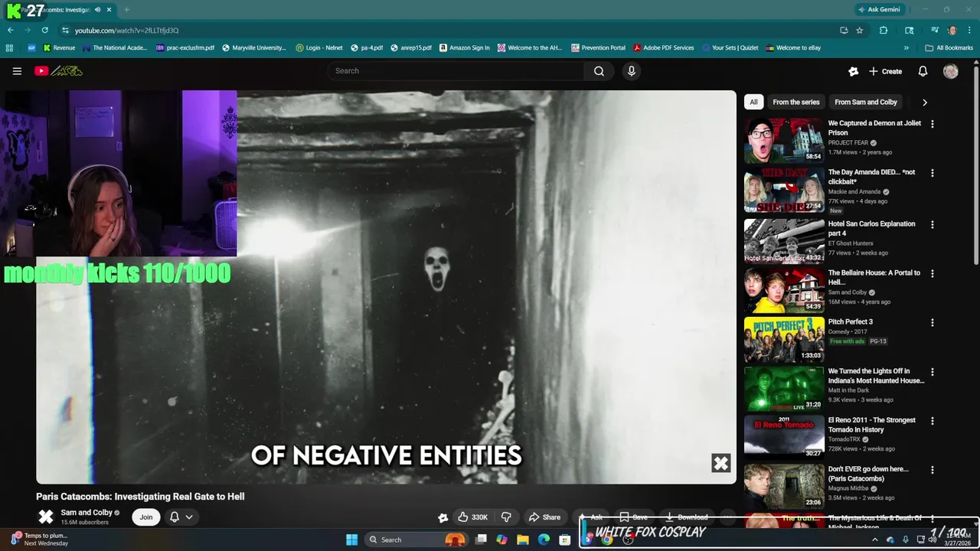Click the browser address bar URL
This screenshot has width=980, height=551.
126,31
